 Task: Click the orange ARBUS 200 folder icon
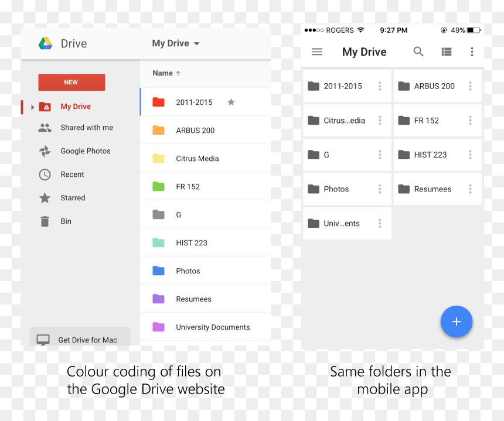pyautogui.click(x=158, y=131)
